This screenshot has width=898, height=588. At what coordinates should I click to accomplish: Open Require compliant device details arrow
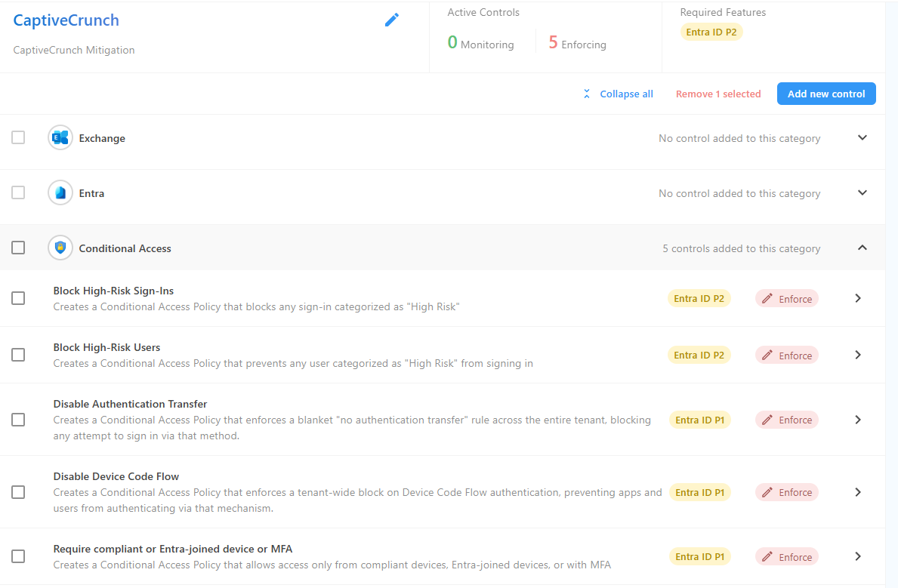pyautogui.click(x=858, y=556)
